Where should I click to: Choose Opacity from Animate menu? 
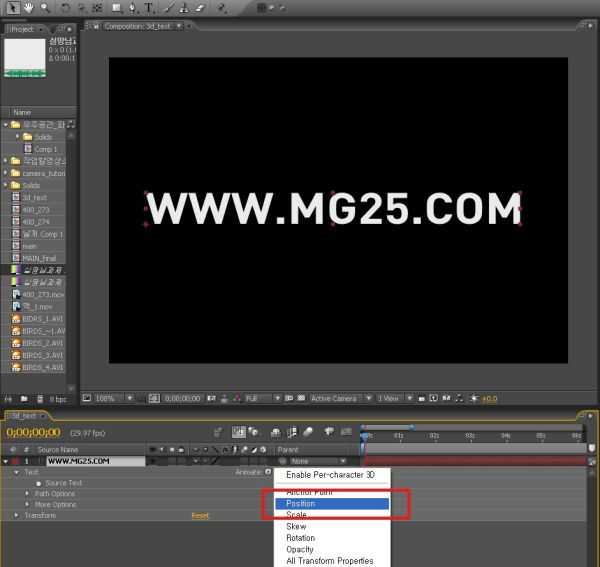point(332,549)
